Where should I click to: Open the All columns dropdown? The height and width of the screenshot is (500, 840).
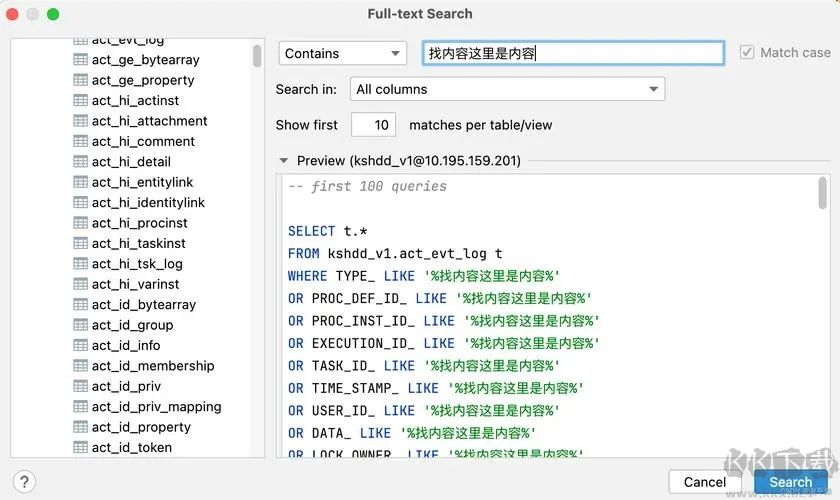click(507, 89)
